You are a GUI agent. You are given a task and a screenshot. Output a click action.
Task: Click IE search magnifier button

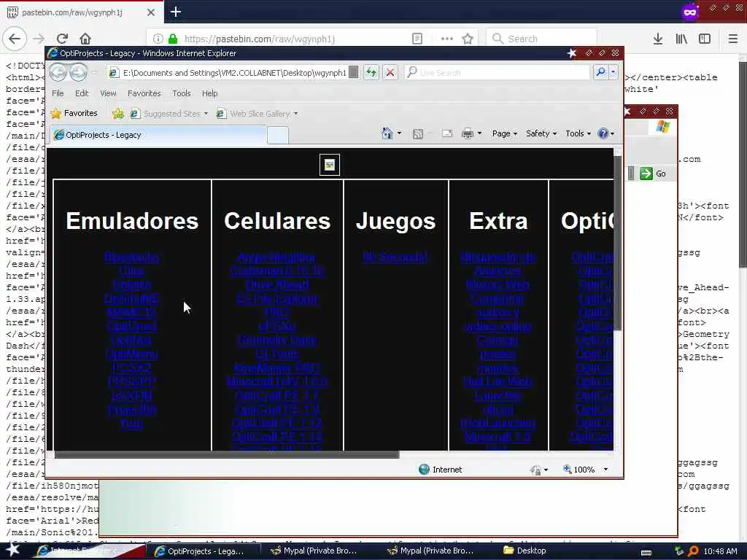pyautogui.click(x=600, y=72)
